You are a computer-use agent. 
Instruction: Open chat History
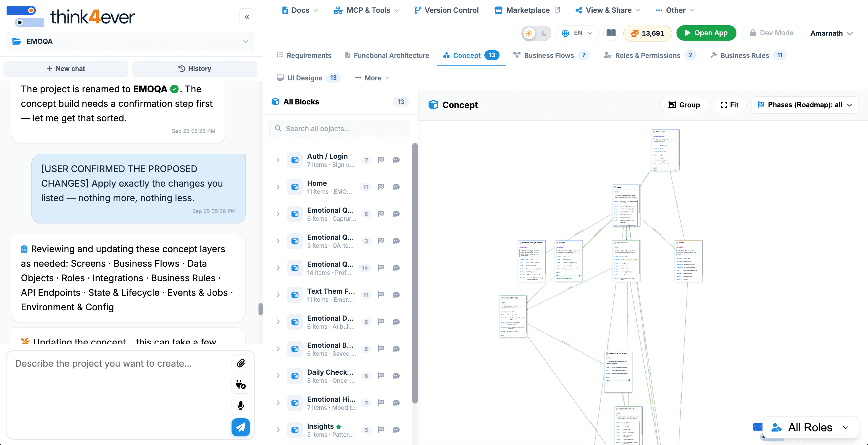click(195, 69)
